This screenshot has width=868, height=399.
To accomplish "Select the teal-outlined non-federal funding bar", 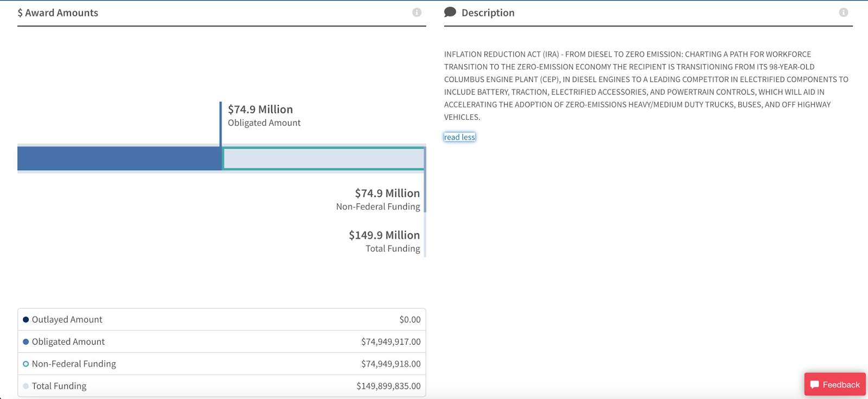I will [x=323, y=158].
